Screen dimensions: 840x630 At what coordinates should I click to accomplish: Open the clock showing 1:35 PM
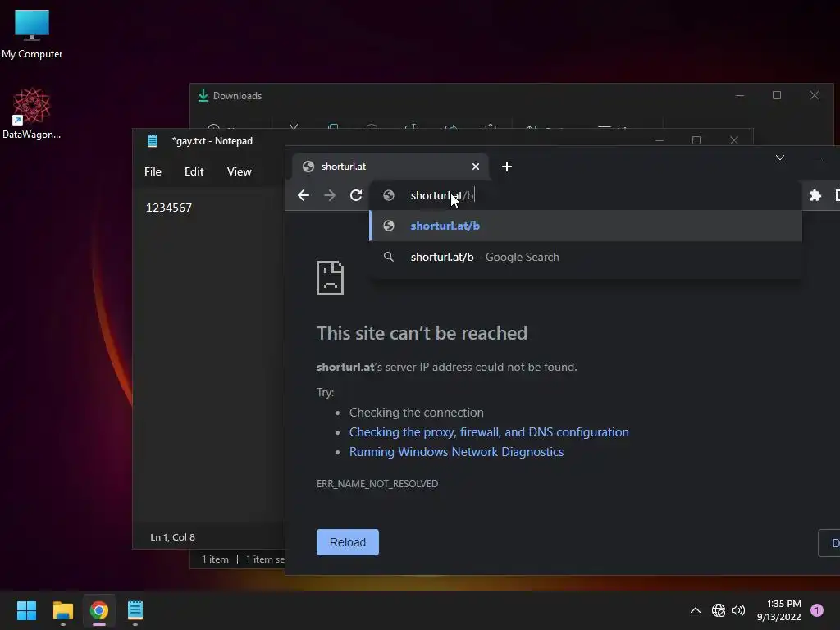(779, 610)
